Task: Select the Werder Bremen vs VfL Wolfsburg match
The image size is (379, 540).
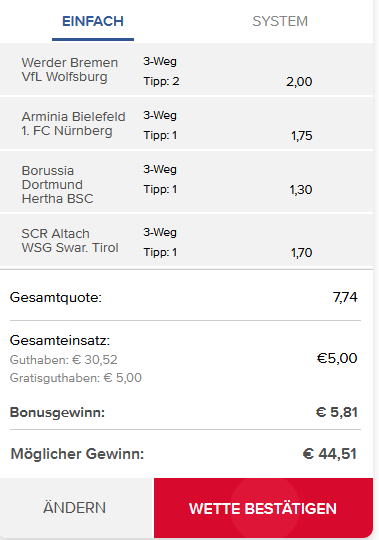Action: click(x=186, y=69)
